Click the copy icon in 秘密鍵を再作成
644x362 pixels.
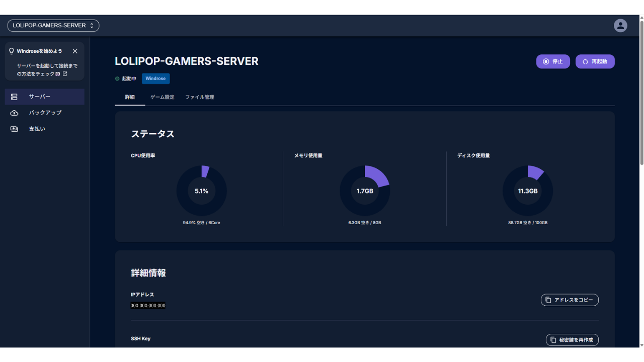tap(553, 340)
